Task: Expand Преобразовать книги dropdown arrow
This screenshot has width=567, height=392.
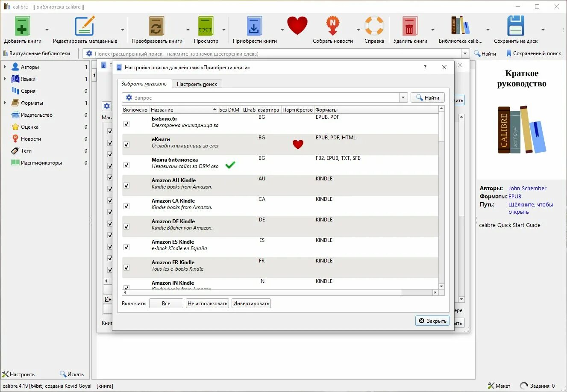Action: tap(188, 30)
